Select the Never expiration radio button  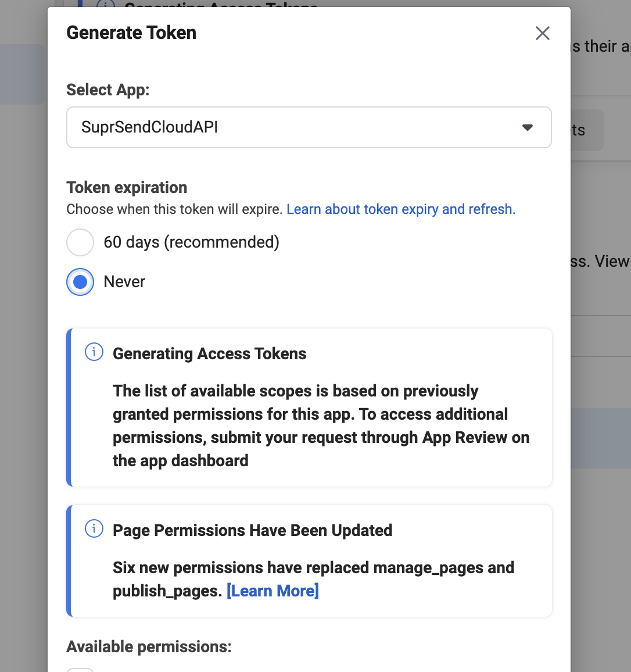tap(80, 282)
